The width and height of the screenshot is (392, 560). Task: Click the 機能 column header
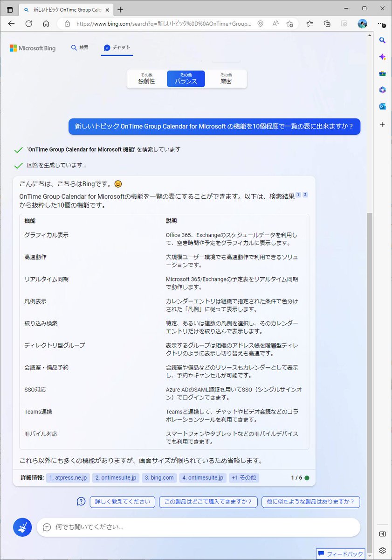click(30, 221)
